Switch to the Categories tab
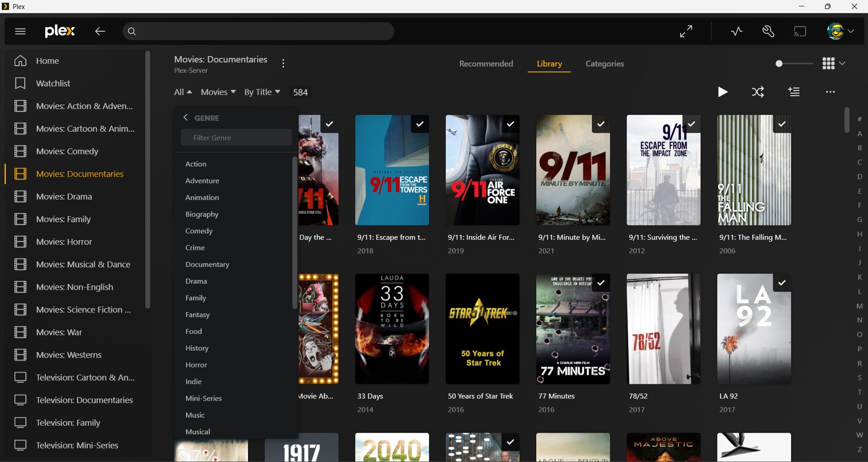The image size is (868, 462). tap(605, 64)
